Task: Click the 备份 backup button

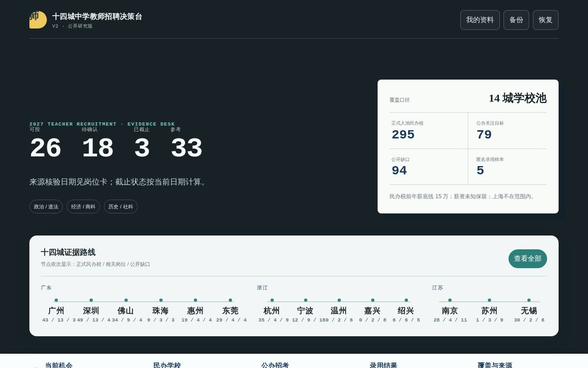Action: click(x=516, y=20)
